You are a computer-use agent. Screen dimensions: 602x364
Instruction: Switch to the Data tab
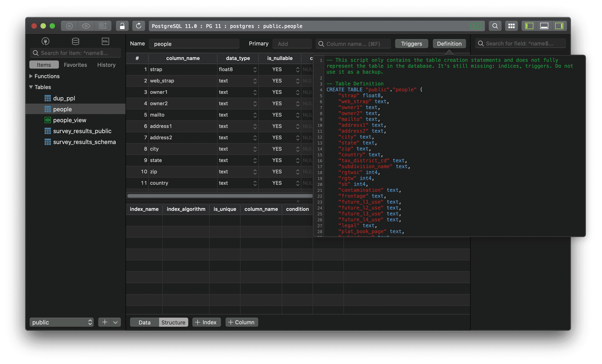144,322
